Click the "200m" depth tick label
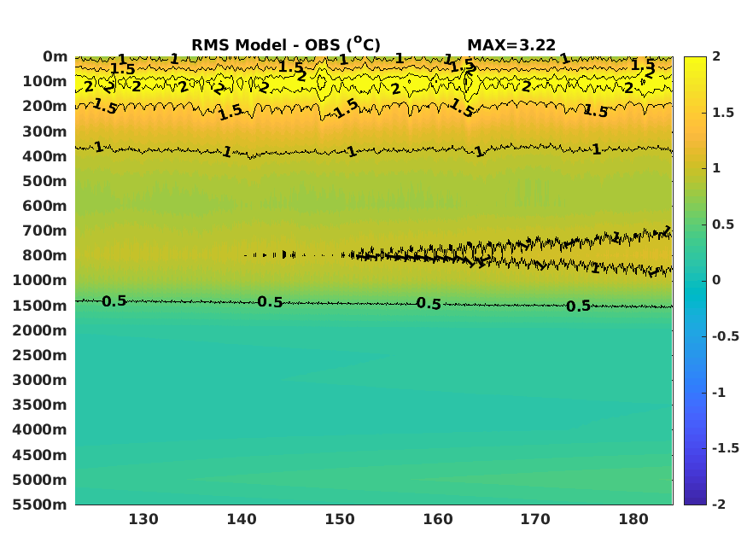Screen dimensions: 747x560 (x=44, y=106)
